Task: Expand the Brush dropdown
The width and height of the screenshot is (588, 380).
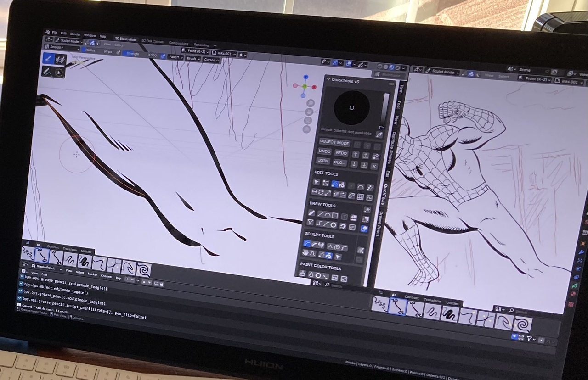Action: tap(193, 58)
